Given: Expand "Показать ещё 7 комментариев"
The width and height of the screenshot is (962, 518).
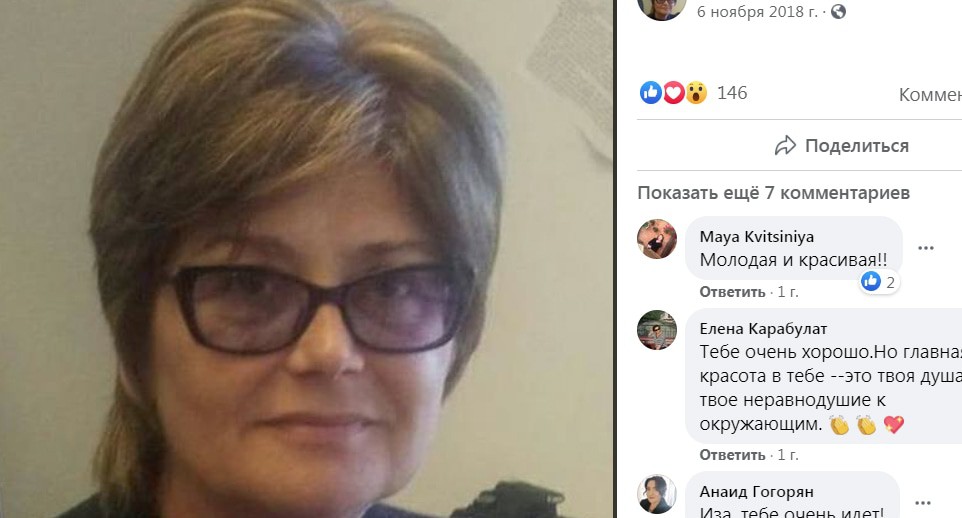Looking at the screenshot, I should 773,193.
